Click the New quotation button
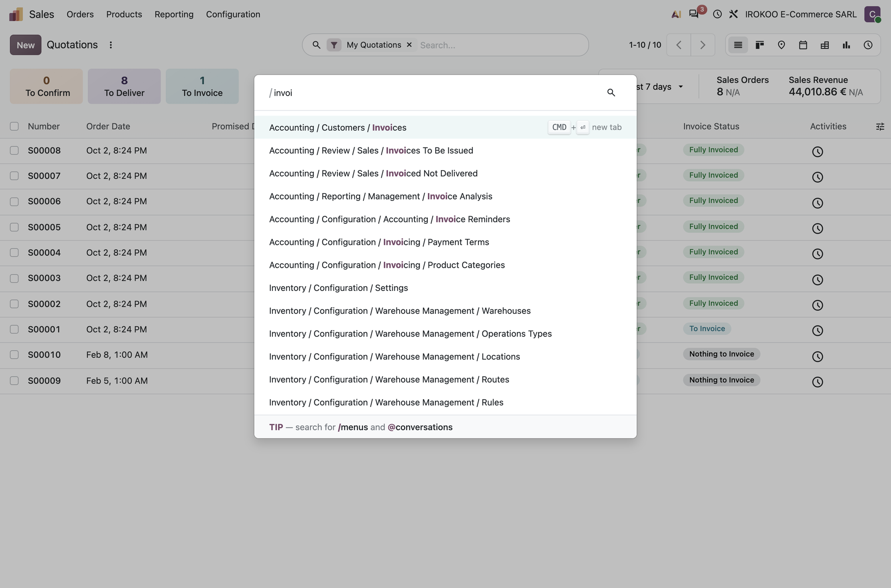The image size is (891, 588). point(26,45)
